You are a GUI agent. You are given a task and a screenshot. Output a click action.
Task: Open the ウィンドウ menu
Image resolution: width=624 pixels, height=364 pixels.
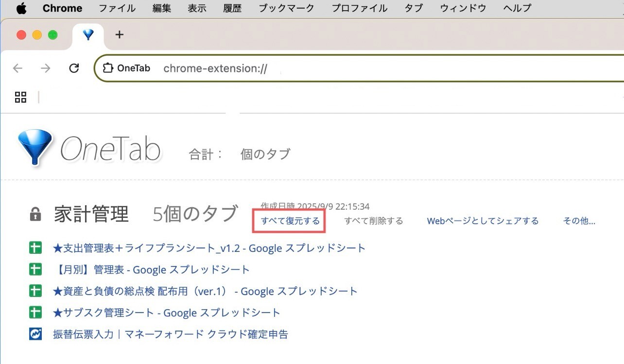click(463, 8)
